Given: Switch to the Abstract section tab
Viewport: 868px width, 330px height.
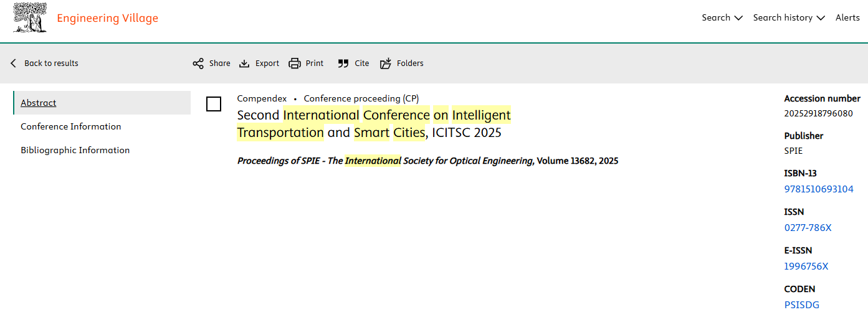Looking at the screenshot, I should [39, 103].
